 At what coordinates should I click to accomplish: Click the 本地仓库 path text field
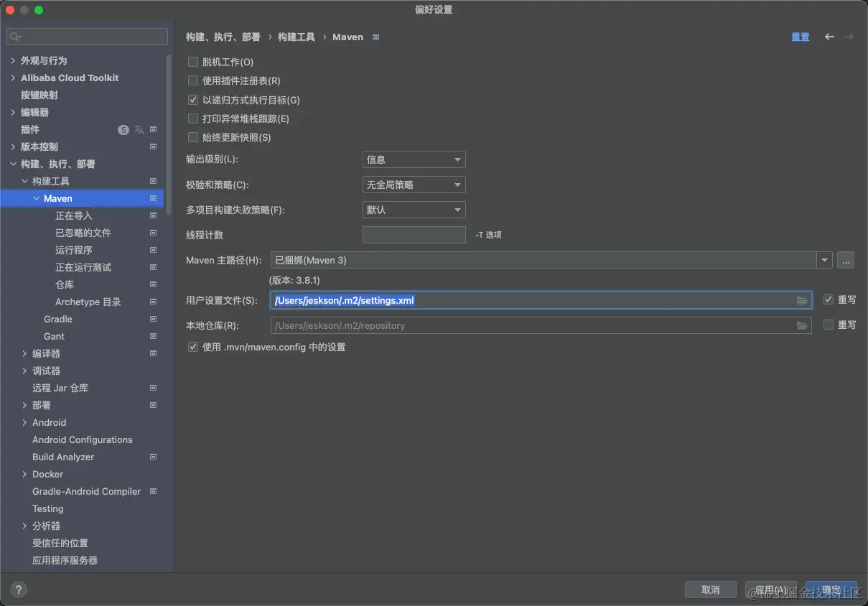coord(541,326)
